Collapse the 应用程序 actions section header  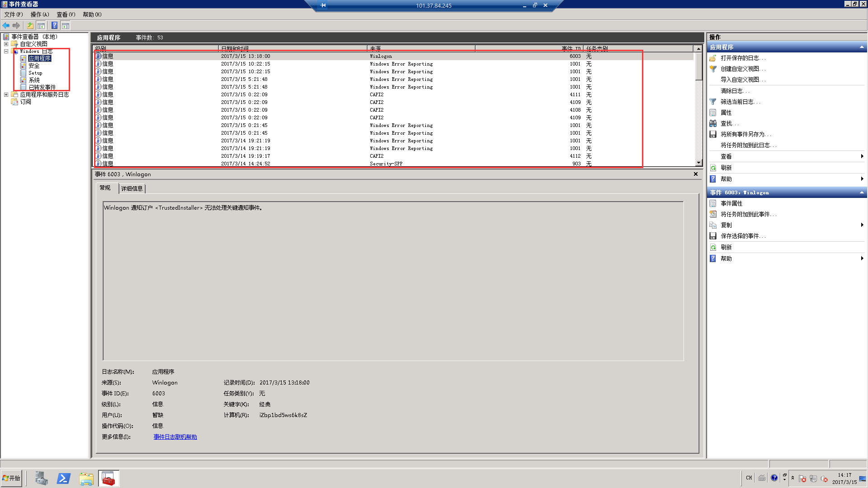(862, 47)
